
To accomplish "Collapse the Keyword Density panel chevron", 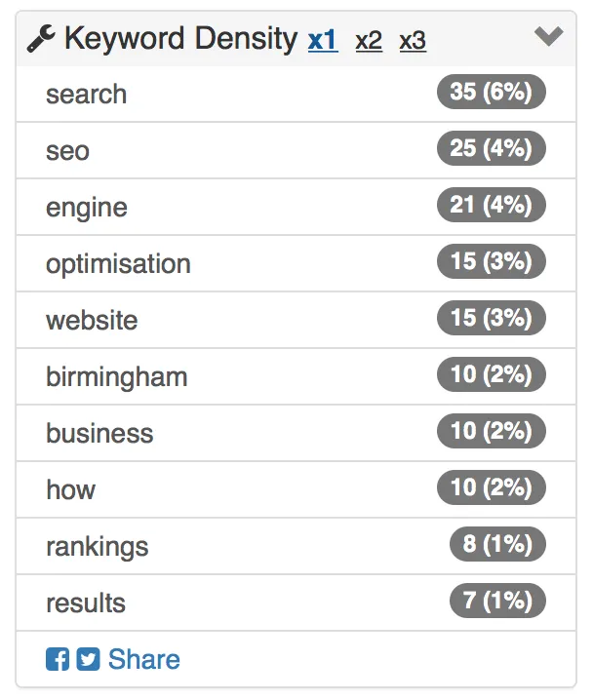I will tap(548, 36).
